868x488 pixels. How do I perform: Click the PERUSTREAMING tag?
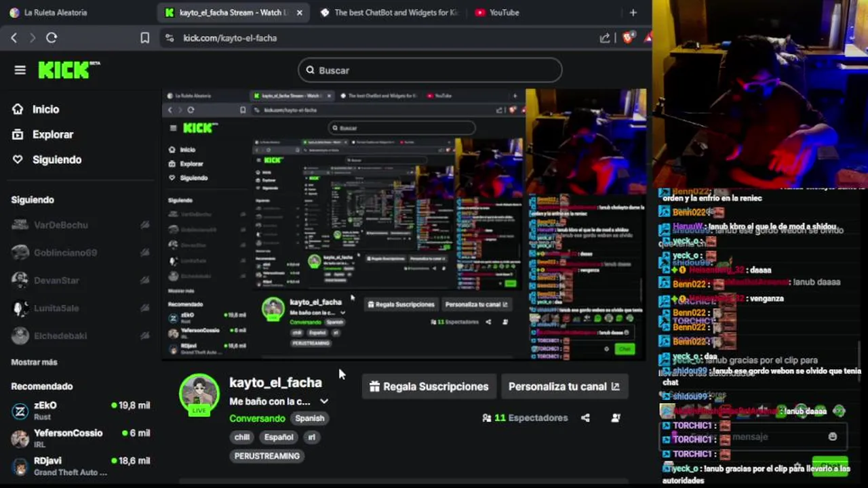[x=267, y=456]
